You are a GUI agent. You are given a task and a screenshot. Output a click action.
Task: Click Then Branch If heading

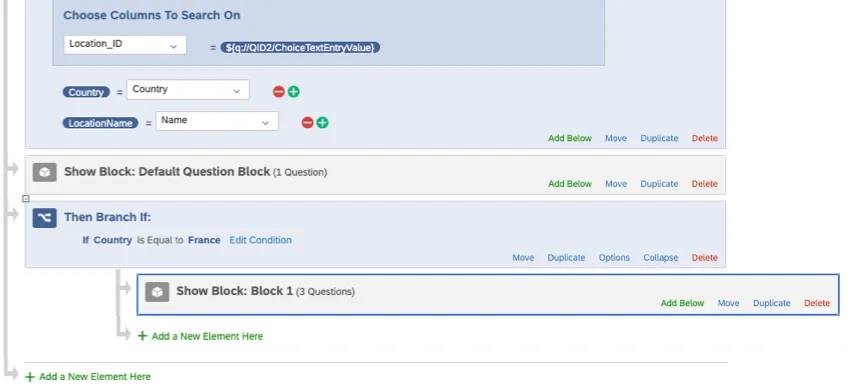click(x=107, y=217)
